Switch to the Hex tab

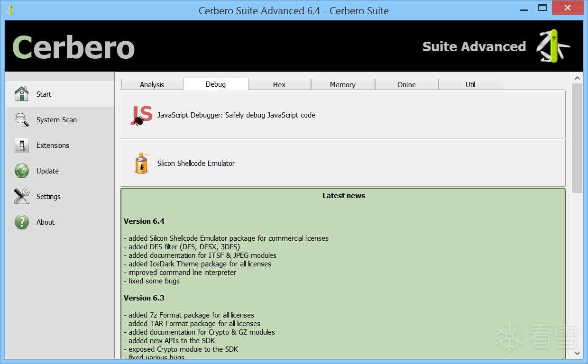(279, 84)
